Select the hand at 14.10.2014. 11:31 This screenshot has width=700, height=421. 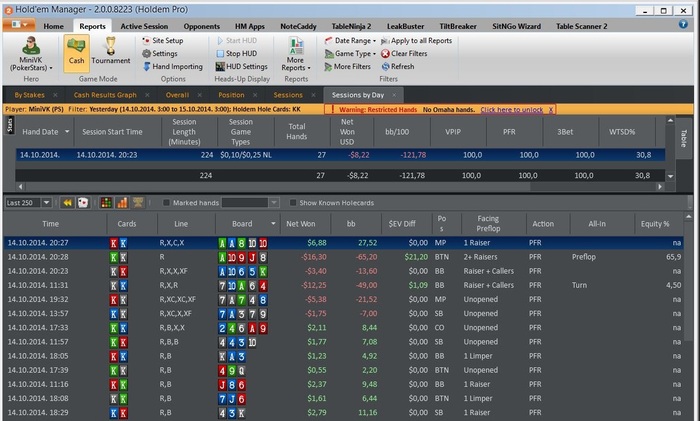(343, 285)
